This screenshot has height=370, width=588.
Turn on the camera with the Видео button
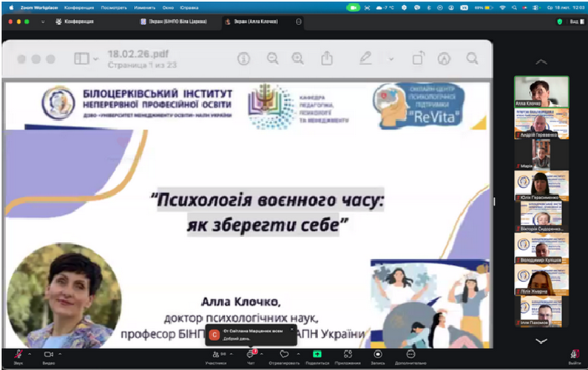(49, 354)
